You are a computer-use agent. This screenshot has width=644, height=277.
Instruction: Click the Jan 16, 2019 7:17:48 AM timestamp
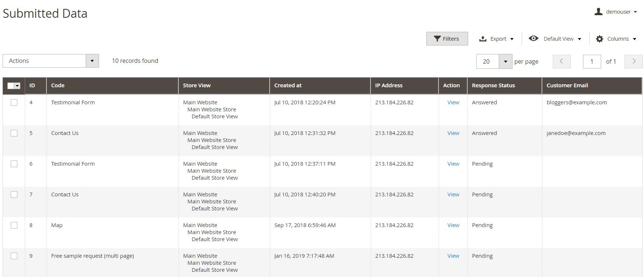coord(304,256)
